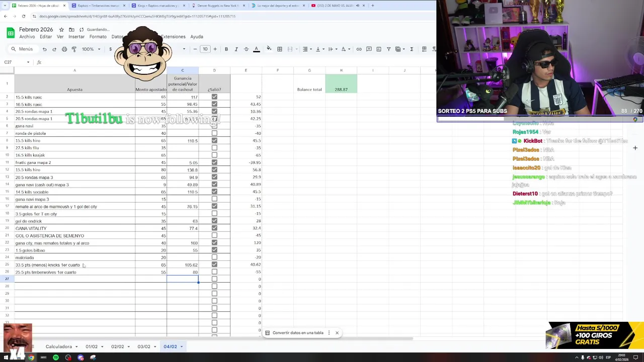Click the browser address bar URL
The image size is (644, 362).
pos(137,16)
